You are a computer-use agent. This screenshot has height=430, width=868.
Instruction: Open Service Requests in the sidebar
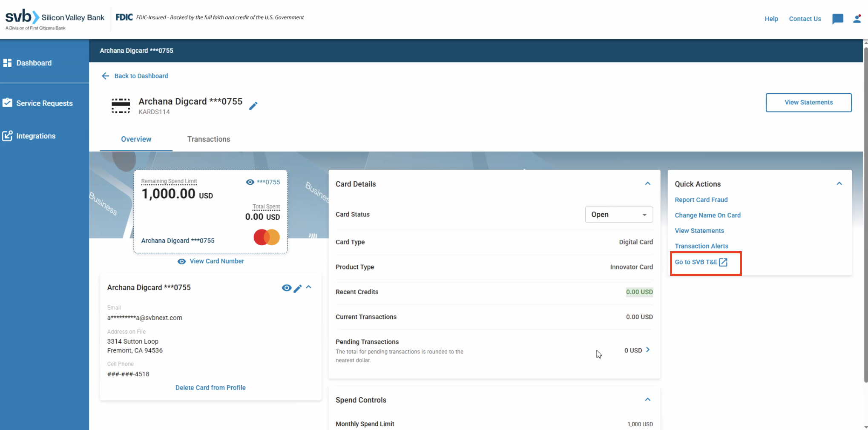(x=44, y=103)
